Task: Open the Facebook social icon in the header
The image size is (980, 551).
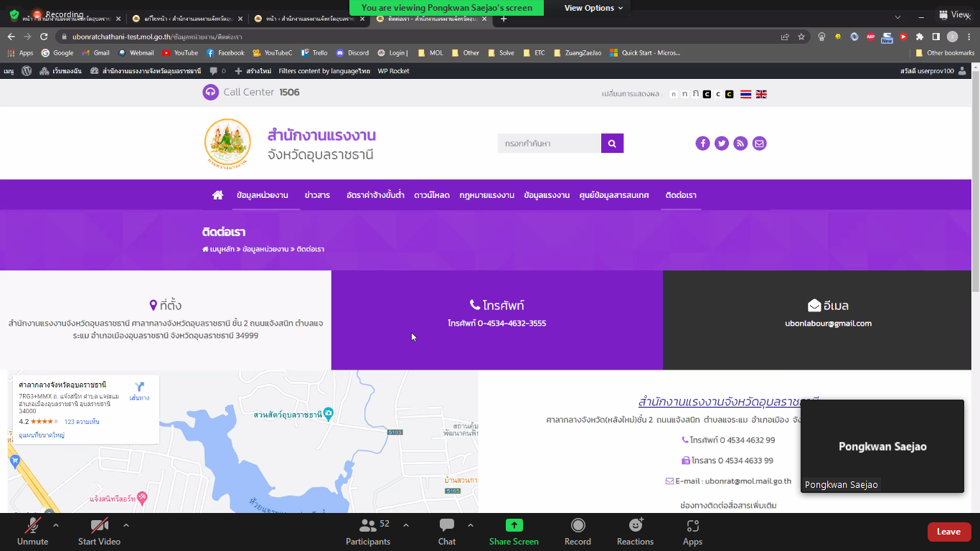Action: pos(702,143)
